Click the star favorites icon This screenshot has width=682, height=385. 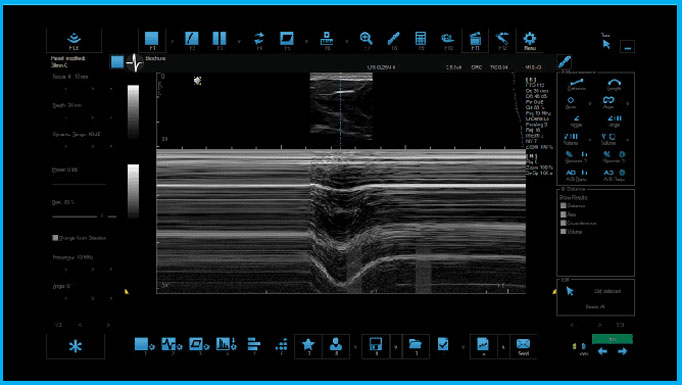pos(308,345)
